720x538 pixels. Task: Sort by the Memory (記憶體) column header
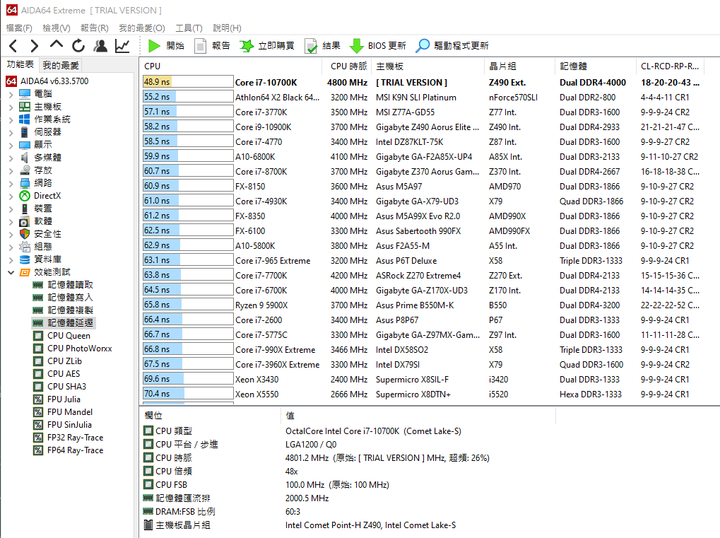point(595,66)
